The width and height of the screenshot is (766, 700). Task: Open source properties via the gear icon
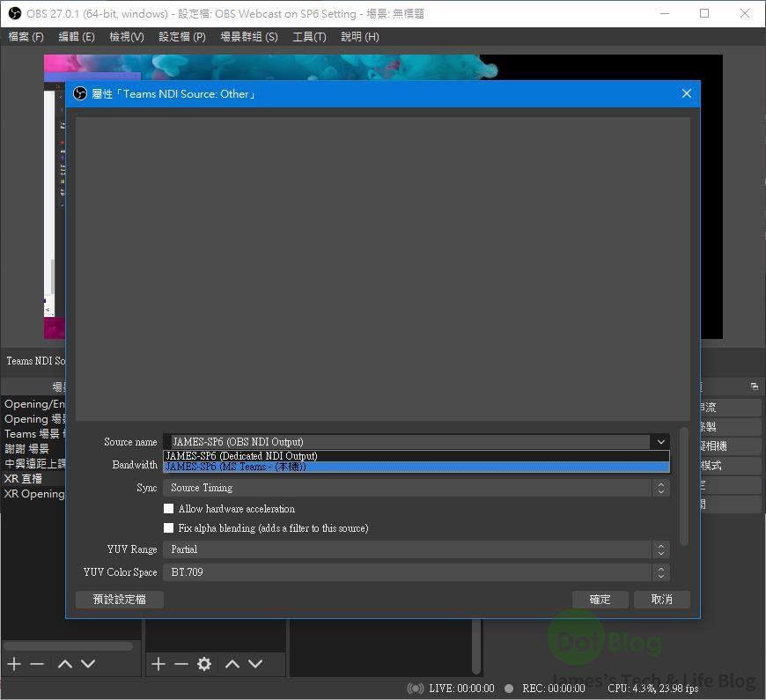pyautogui.click(x=204, y=664)
